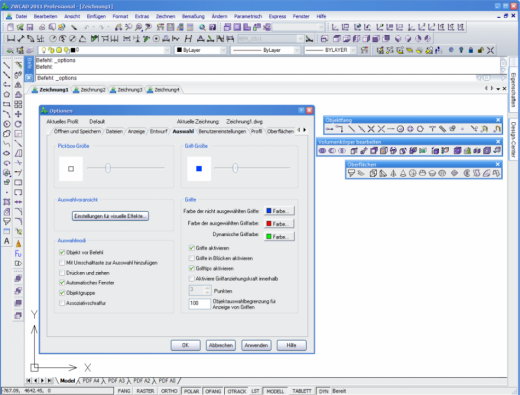Switch to the Benutzereinstellungen tab

pyautogui.click(x=222, y=131)
